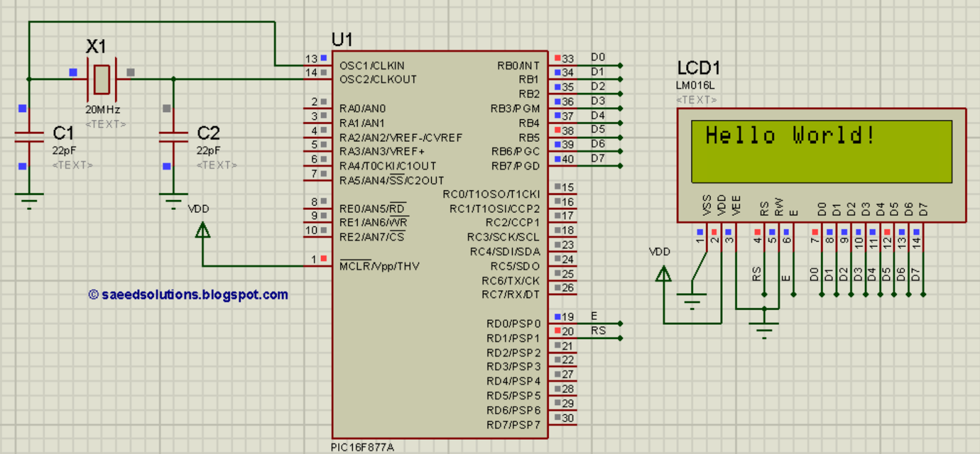
Task: Select the X1 crystal oscillator symbol
Action: click(102, 79)
